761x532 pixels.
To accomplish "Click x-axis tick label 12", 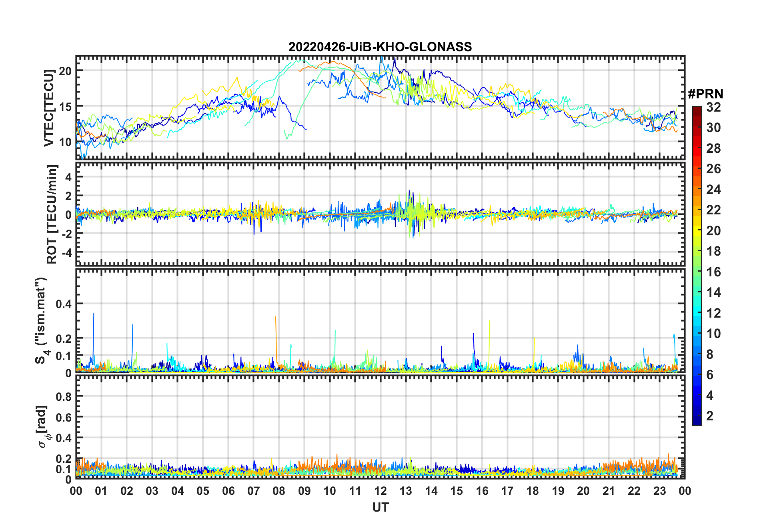I will pos(380,491).
